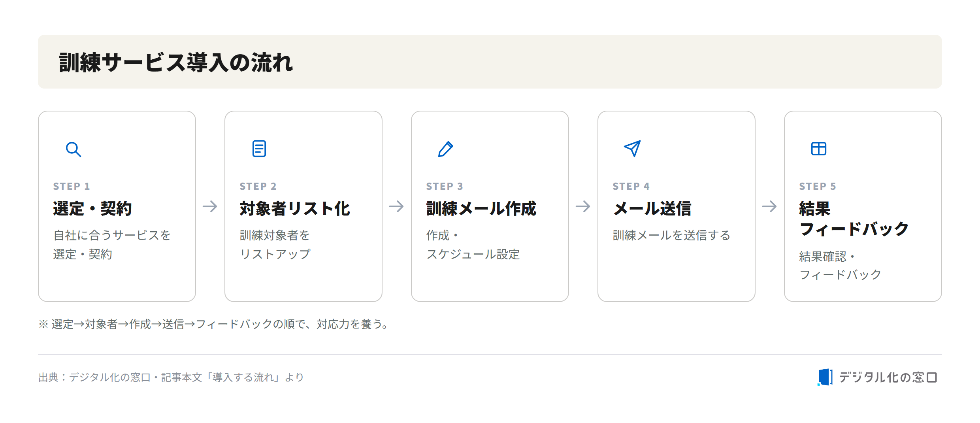
Task: Click the 出典 source citation text
Action: pyautogui.click(x=171, y=377)
